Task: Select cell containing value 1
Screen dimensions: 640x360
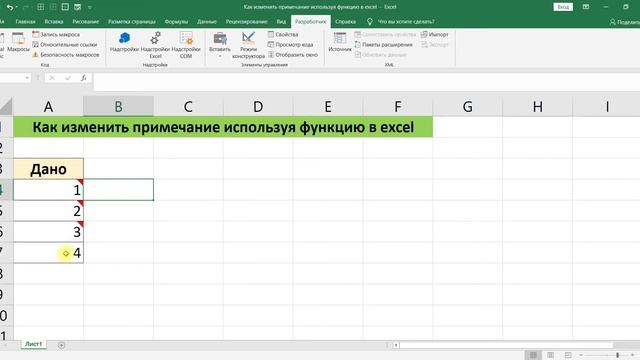Action: 48,190
